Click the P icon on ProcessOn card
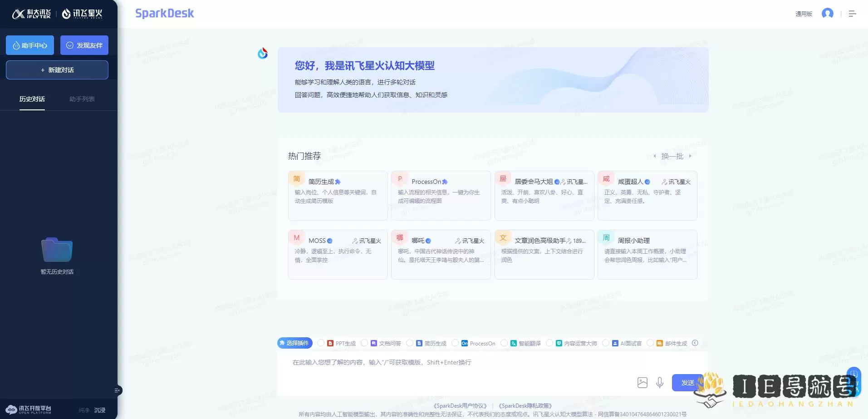 point(400,179)
